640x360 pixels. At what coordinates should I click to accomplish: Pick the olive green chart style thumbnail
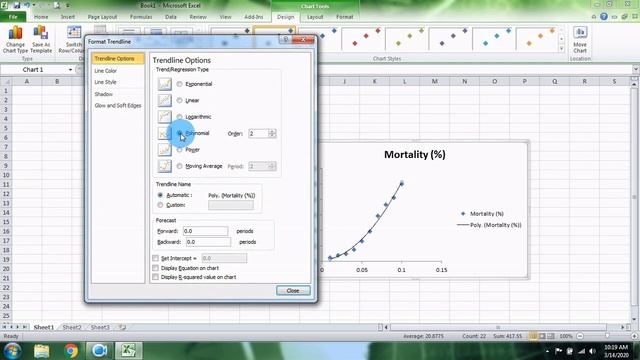coord(406,38)
